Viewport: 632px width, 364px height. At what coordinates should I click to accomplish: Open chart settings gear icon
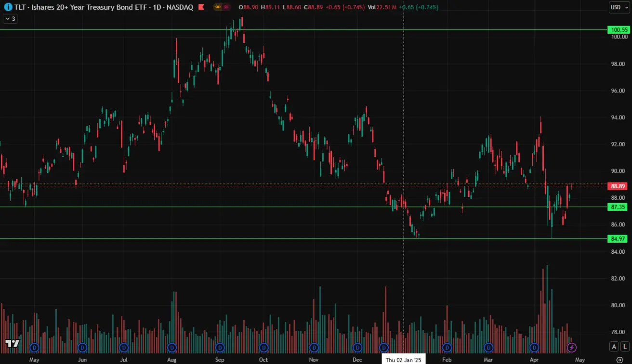coord(619,360)
